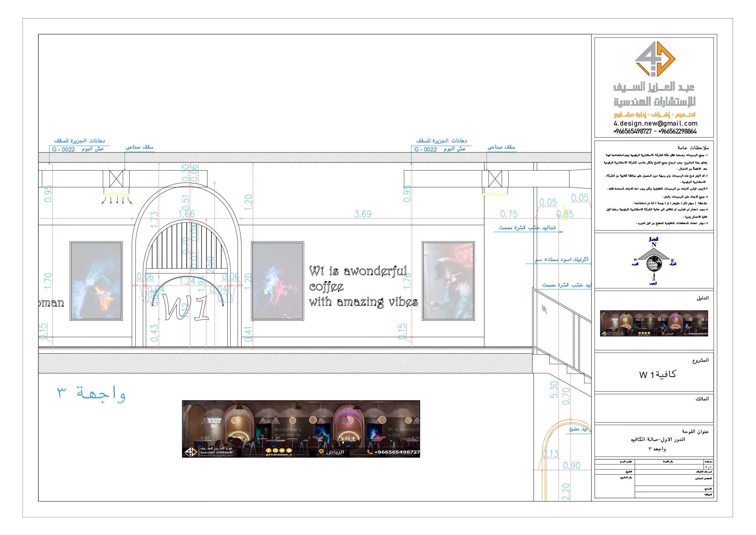Image resolution: width=756 pixels, height=535 pixels.
Task: Select the 3.69 dimension value
Action: coord(363,214)
